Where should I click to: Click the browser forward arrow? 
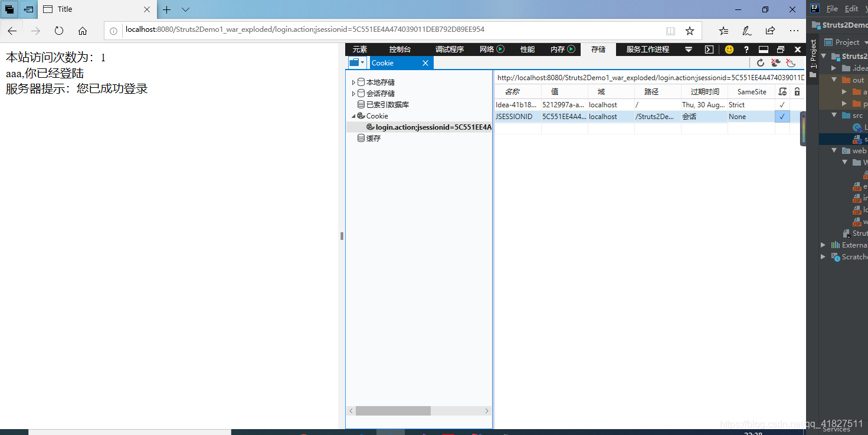pyautogui.click(x=35, y=31)
